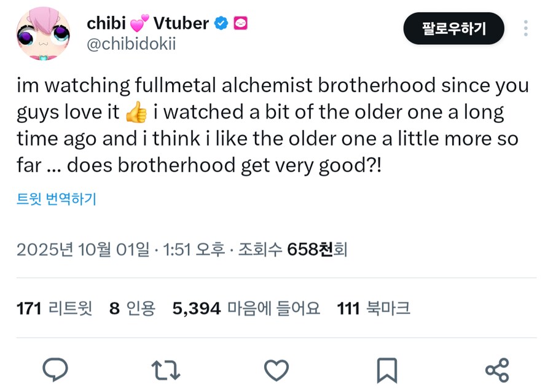Screen dimensions: 553x392
Task: View the 171 리트윗 retweets list
Action: 54,308
